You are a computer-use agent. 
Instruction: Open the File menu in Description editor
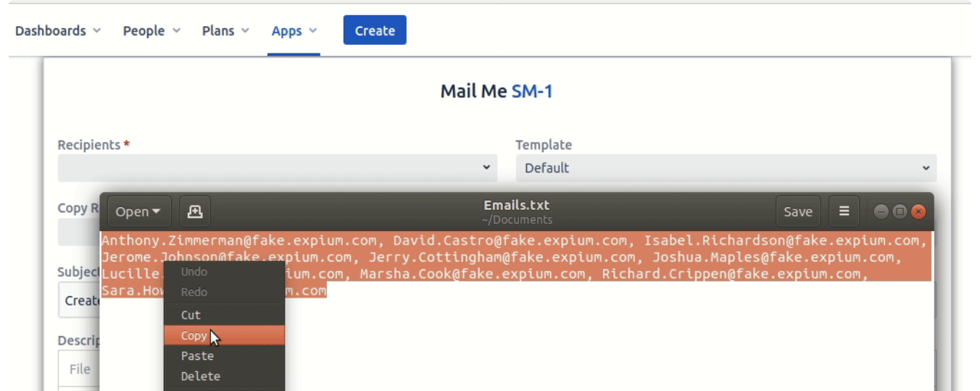tap(80, 369)
